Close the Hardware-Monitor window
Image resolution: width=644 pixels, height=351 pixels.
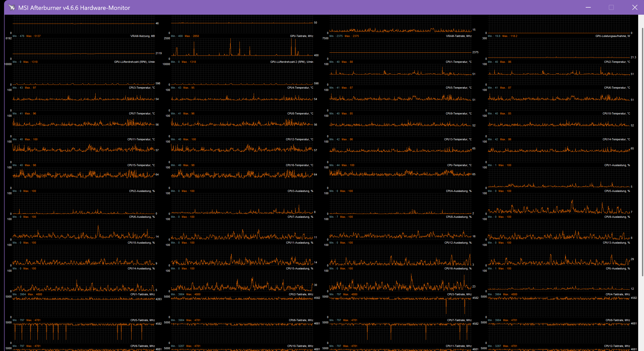(635, 7)
